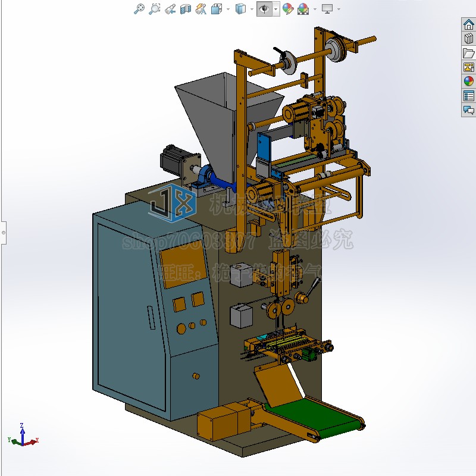Open the Apply Scene dropdown arrow
Screen dimensions: 476x476
315,9
